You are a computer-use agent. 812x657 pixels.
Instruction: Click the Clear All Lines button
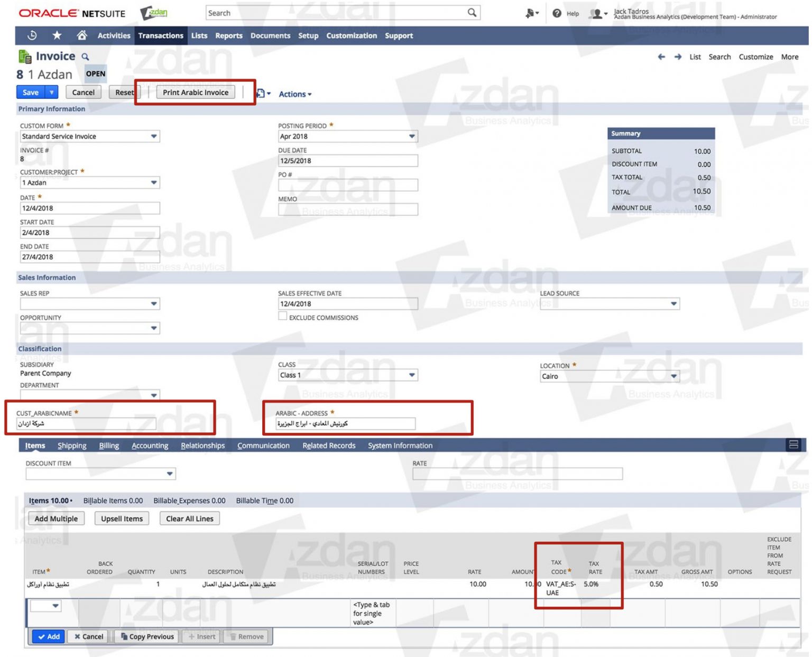[x=189, y=519]
